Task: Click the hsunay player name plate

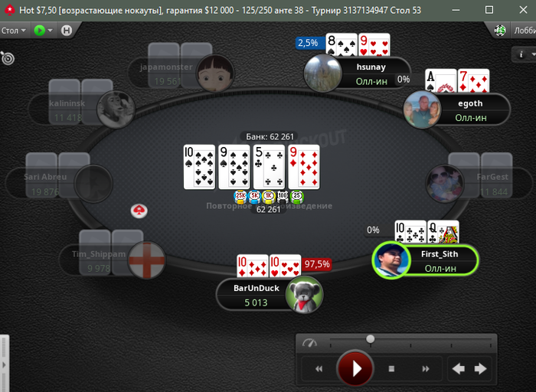Action: (x=371, y=74)
